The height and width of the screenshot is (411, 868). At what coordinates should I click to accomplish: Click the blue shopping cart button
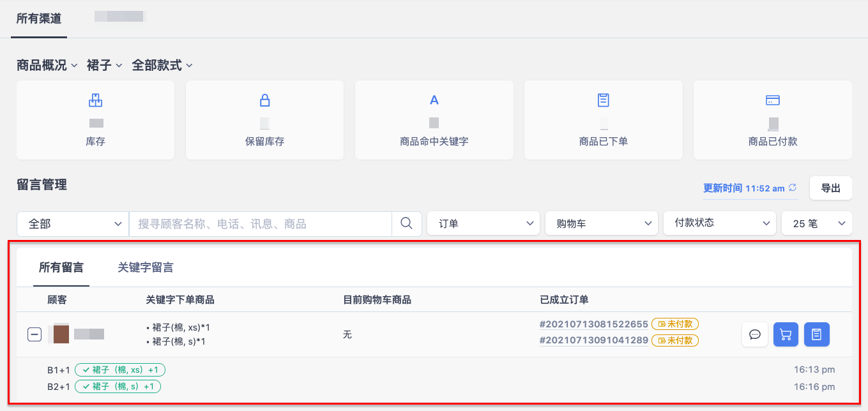[x=786, y=334]
